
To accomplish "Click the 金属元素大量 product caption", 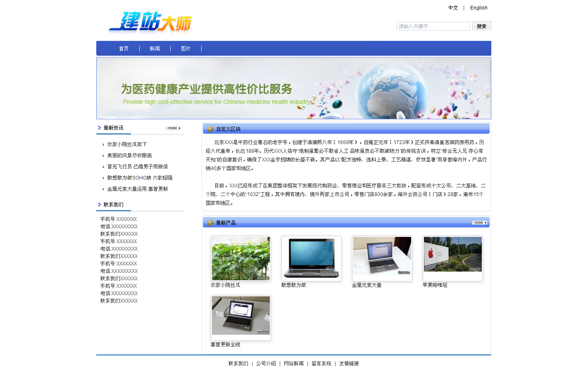I will (x=367, y=285).
